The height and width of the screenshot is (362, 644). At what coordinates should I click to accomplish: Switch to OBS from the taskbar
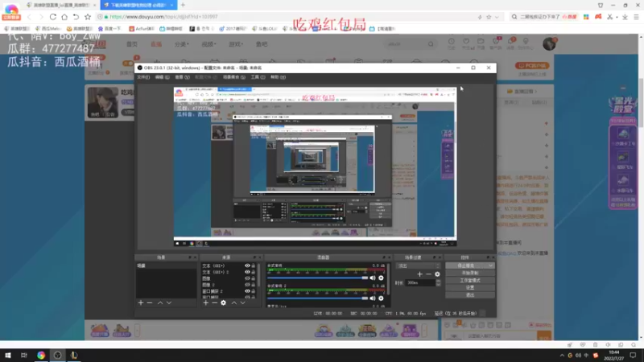[x=57, y=355]
